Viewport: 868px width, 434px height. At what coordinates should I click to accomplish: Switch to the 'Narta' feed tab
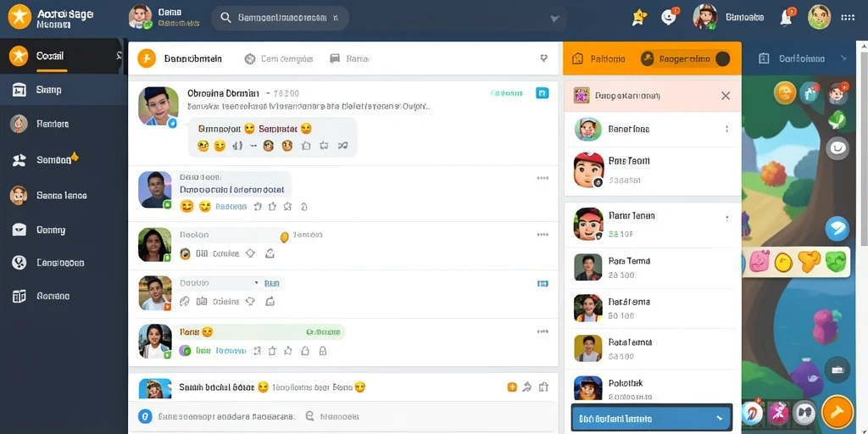tap(349, 58)
